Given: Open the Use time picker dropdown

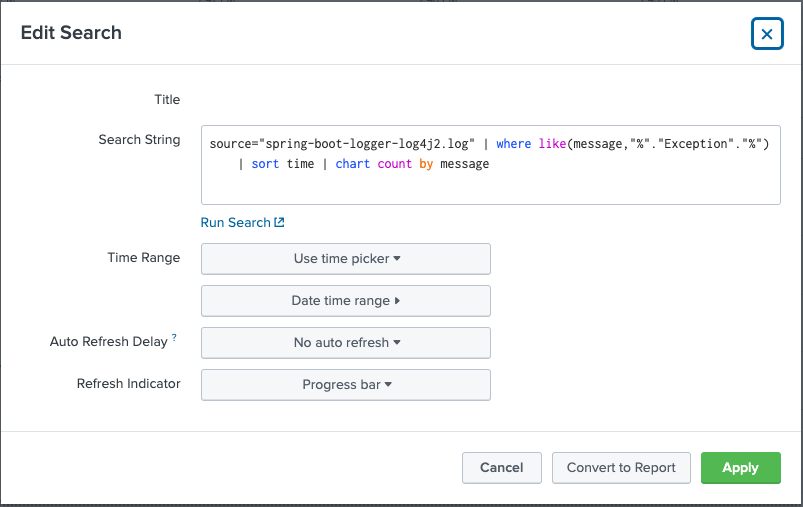Looking at the screenshot, I should click(x=345, y=258).
